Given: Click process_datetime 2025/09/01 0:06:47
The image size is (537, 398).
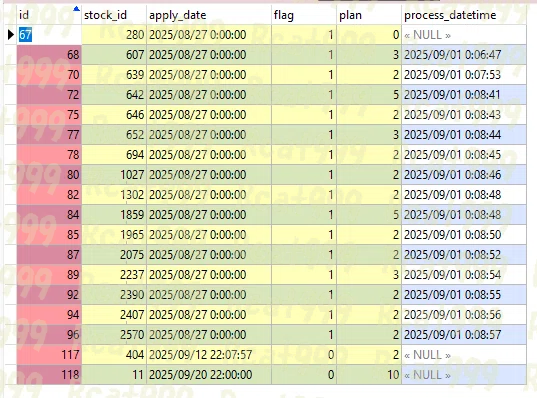Looking at the screenshot, I should click(x=464, y=55).
